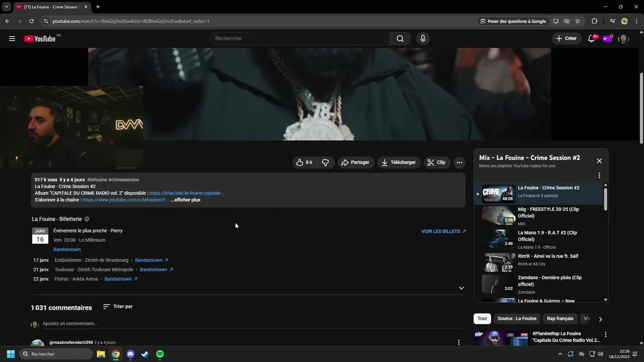Open the notifications bell

point(592,39)
